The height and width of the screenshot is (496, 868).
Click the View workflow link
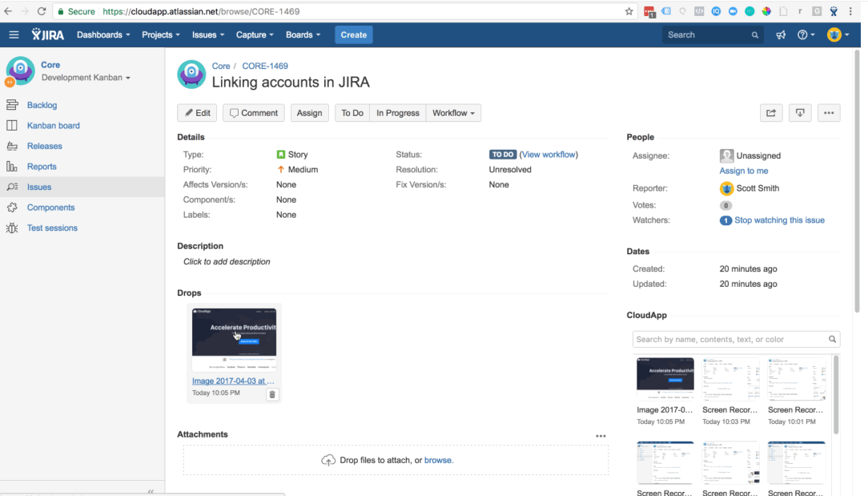(549, 155)
